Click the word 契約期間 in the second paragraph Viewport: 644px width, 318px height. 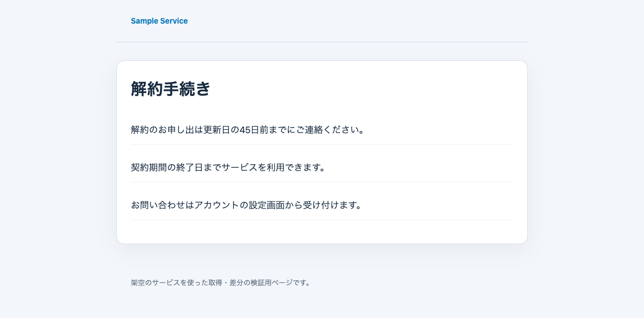[149, 167]
